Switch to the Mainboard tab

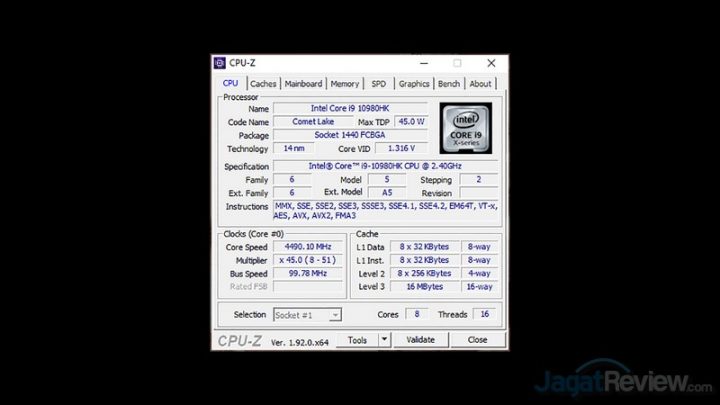tap(303, 84)
